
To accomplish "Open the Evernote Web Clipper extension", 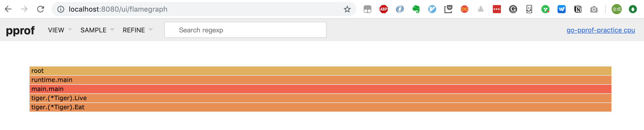I will click(416, 9).
